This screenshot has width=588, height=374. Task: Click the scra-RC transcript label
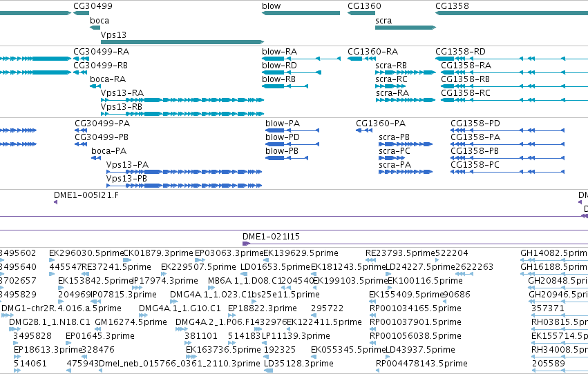click(391, 79)
